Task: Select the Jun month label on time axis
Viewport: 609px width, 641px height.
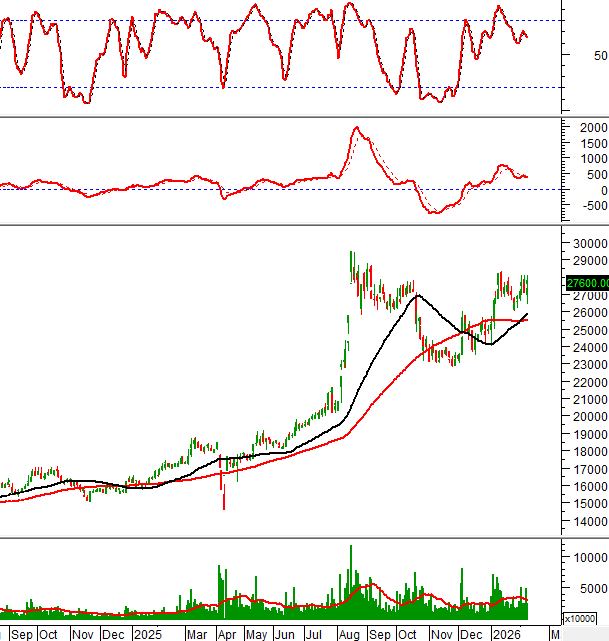Action: [x=286, y=634]
